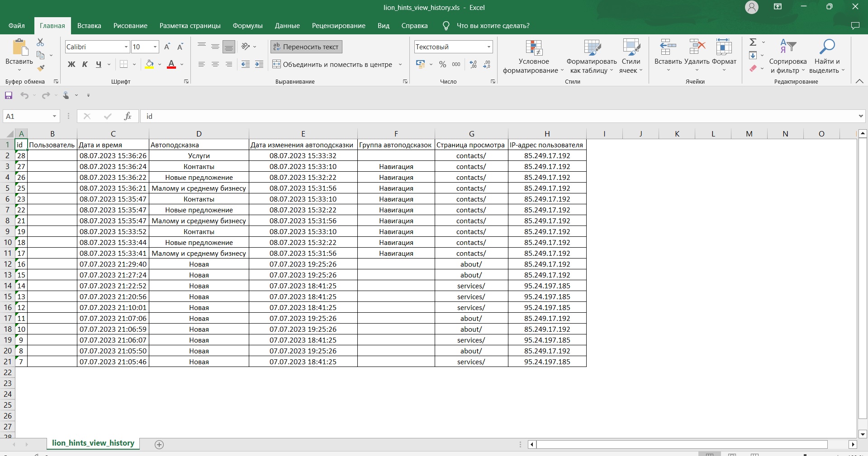Toggle Bold formatting (Ж)
This screenshot has height=456, width=868.
(x=71, y=65)
